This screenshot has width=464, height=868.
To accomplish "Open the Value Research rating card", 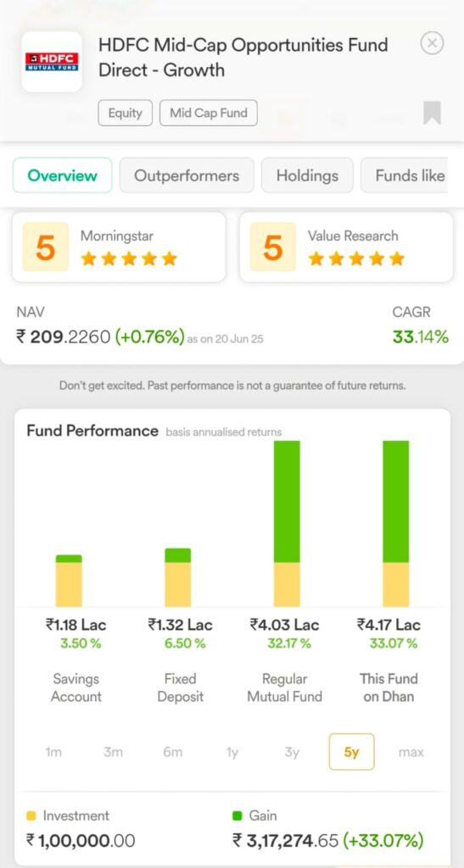I will pos(346,247).
